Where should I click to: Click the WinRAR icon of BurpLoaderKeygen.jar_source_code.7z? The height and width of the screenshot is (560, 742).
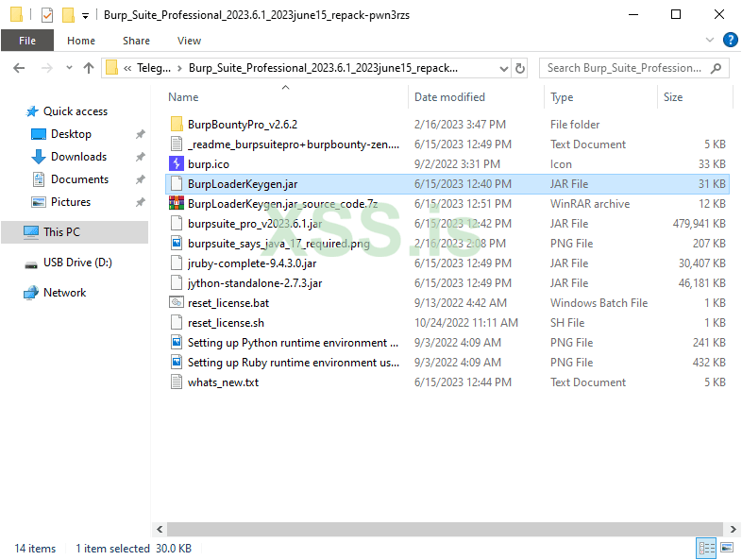coord(177,204)
